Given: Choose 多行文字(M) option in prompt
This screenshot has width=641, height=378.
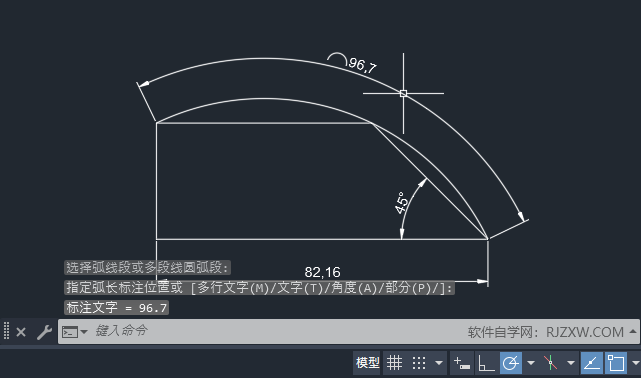Looking at the screenshot, I should (233, 288).
